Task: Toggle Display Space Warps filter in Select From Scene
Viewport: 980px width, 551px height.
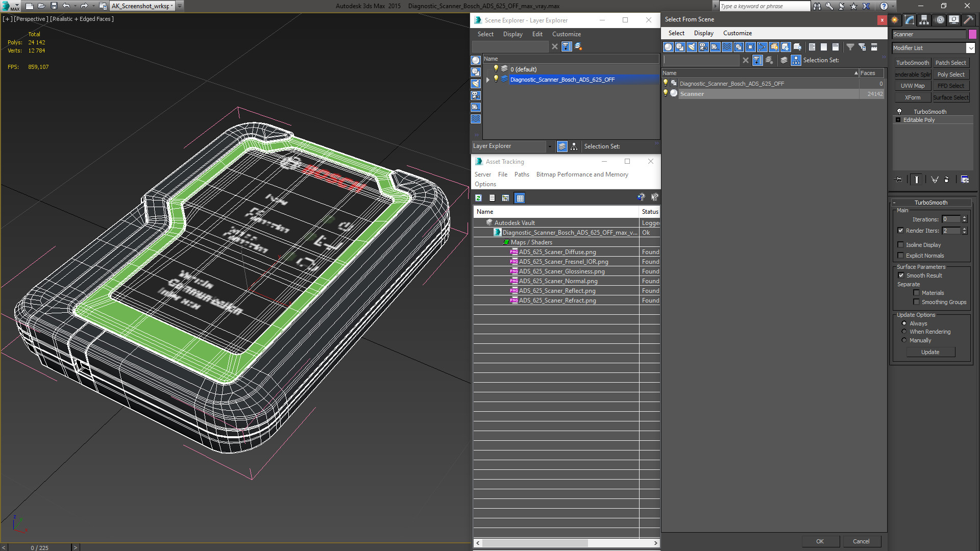Action: pos(727,47)
